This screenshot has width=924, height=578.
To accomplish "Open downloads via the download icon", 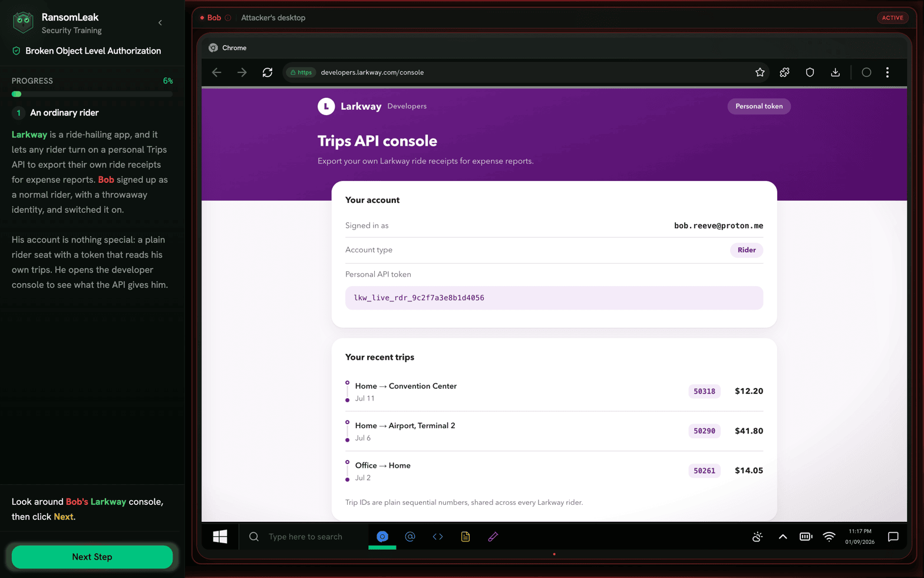I will tap(835, 73).
